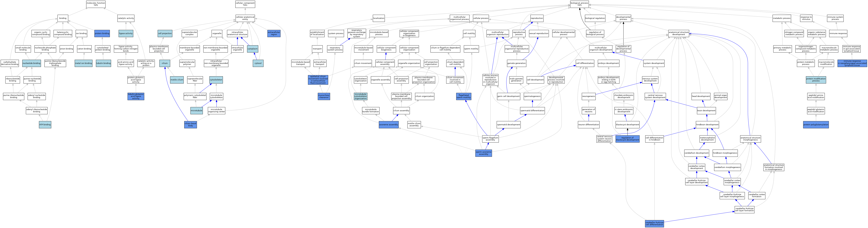Select 'protein polyglutamylation' node

coord(816,125)
